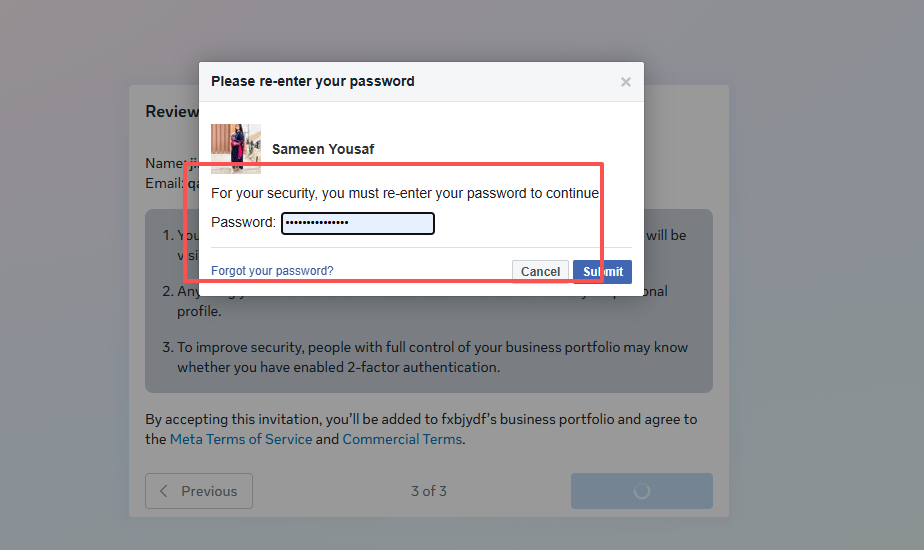924x550 pixels.
Task: Click the left chevron in Previous
Action: click(165, 491)
